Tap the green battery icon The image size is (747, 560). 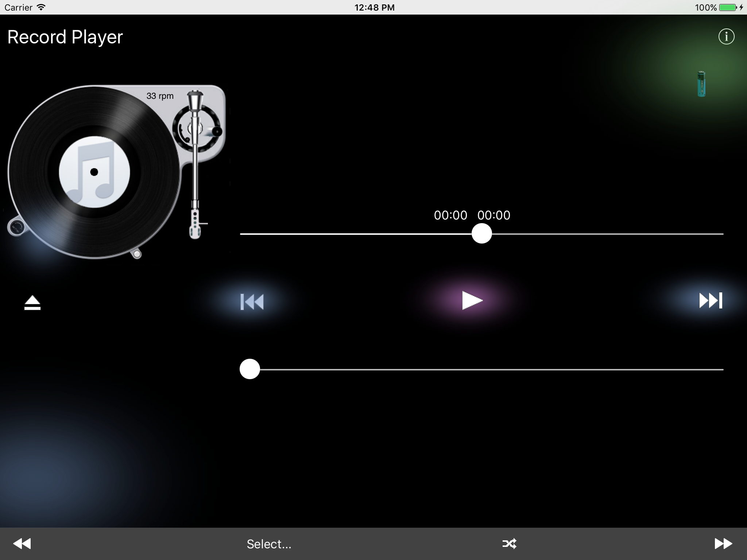tap(701, 84)
